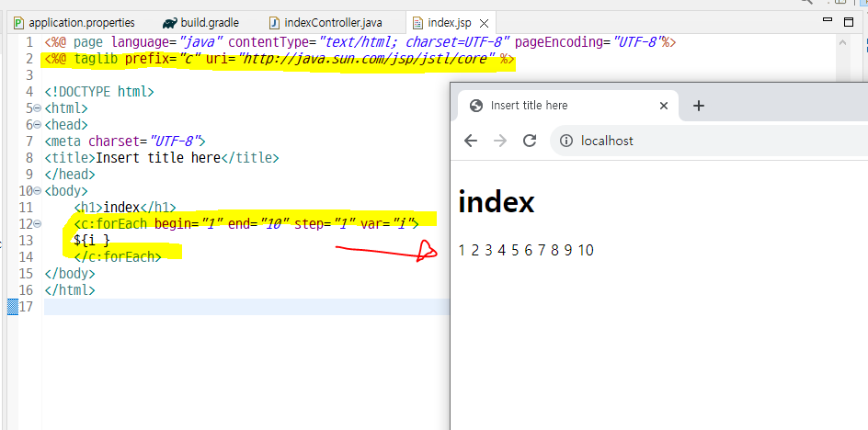The height and width of the screenshot is (430, 868).
Task: Click the editor scrollbar up arrow
Action: tap(842, 42)
